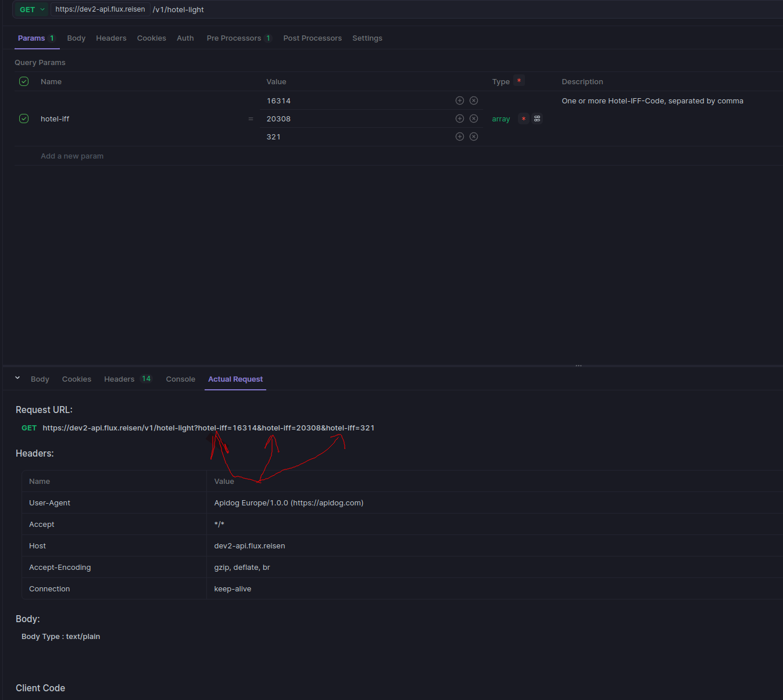The width and height of the screenshot is (783, 700).
Task: Click the base URL field dev2-api.flux.reisen
Action: [x=100, y=9]
